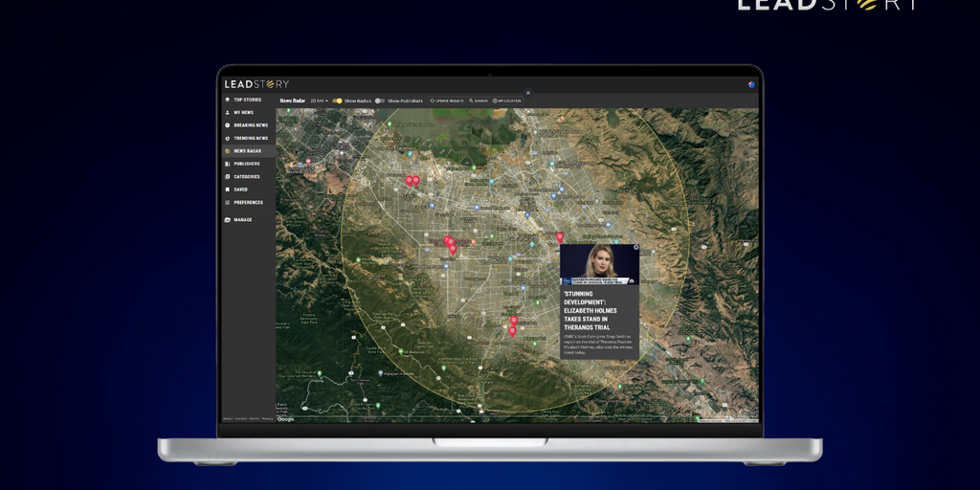Open Preferences in the sidebar
Viewport: 980px width, 490px height.
point(249,203)
